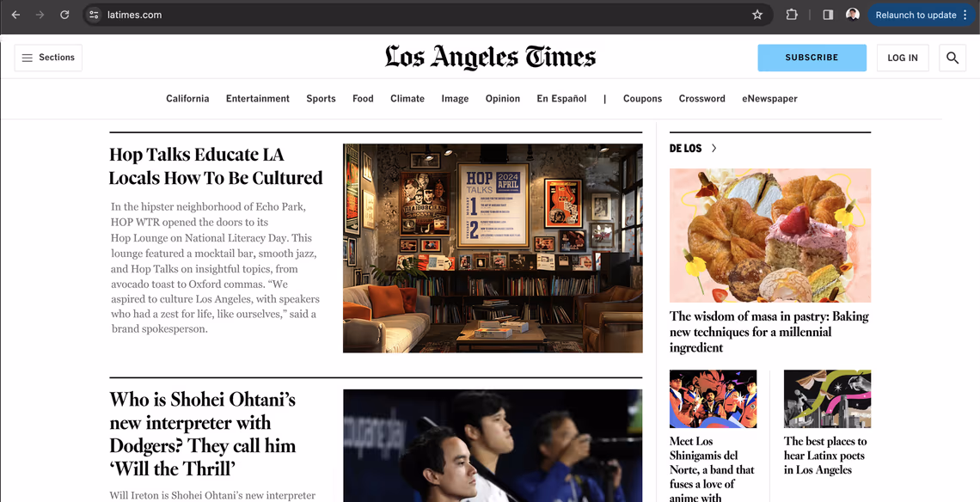This screenshot has height=502, width=980.
Task: Open the Entertainment section
Action: click(x=258, y=98)
